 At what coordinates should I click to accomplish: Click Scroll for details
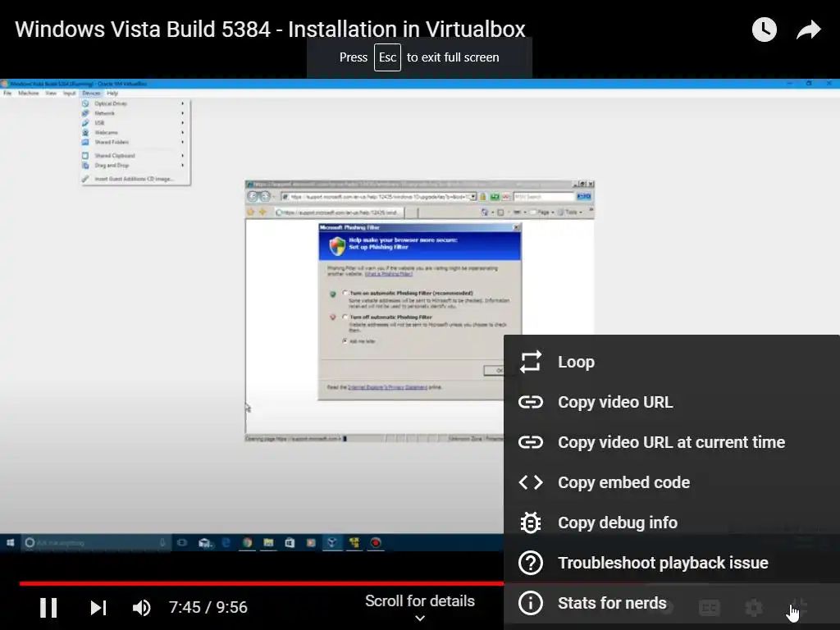[x=419, y=606]
